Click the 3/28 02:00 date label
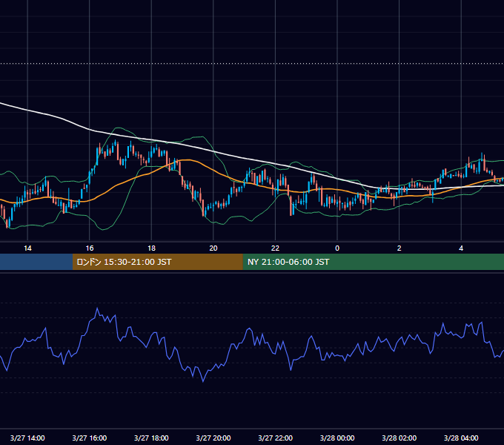This screenshot has height=445, width=504. [399, 438]
